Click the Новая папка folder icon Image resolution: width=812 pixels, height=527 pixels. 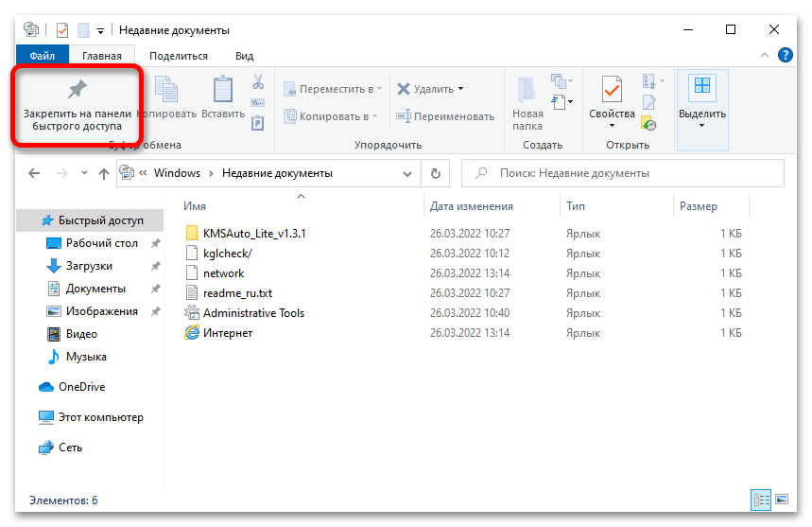click(x=527, y=90)
